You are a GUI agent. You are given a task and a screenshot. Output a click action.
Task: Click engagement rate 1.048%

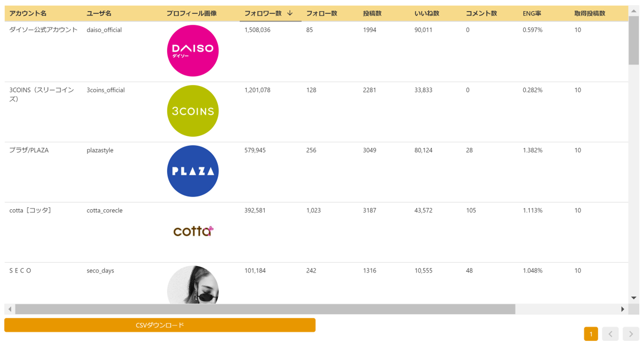point(532,271)
